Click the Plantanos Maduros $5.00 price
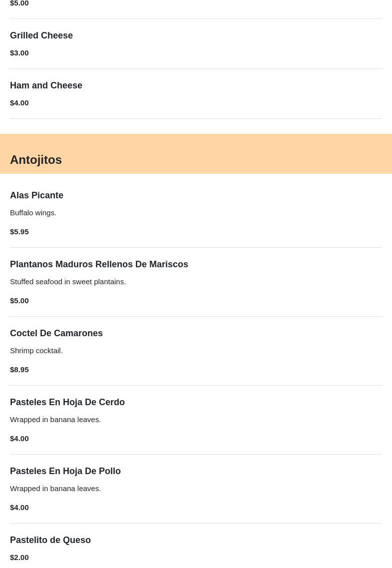The height and width of the screenshot is (568, 392). [x=19, y=300]
